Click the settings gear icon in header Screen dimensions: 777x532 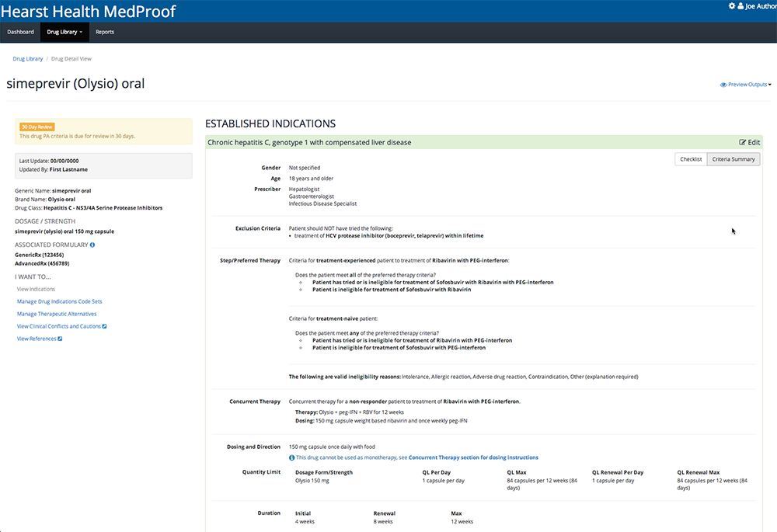click(x=731, y=6)
